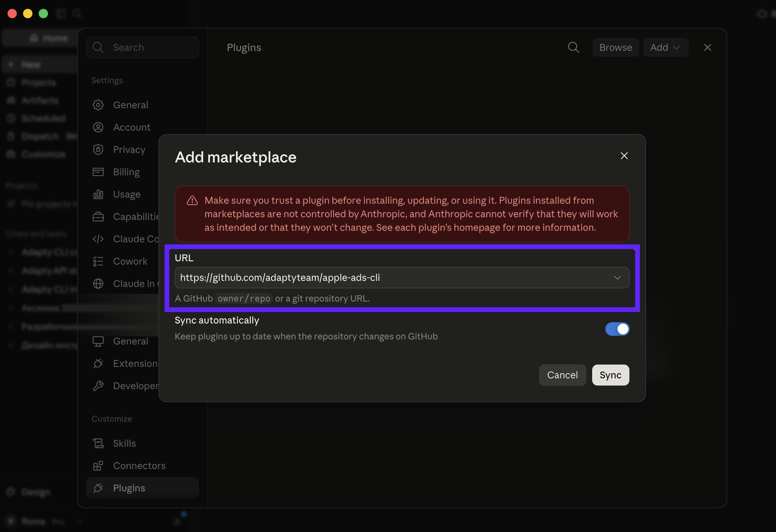
Task: Open Connectors under Customize
Action: click(143, 466)
